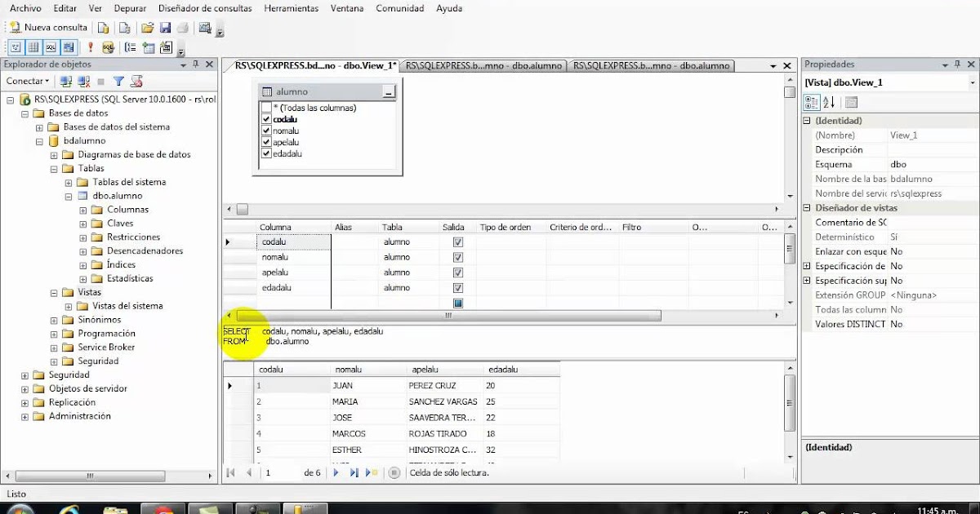Check Todas las columnas in the alumno table
980x514 pixels.
[x=267, y=107]
